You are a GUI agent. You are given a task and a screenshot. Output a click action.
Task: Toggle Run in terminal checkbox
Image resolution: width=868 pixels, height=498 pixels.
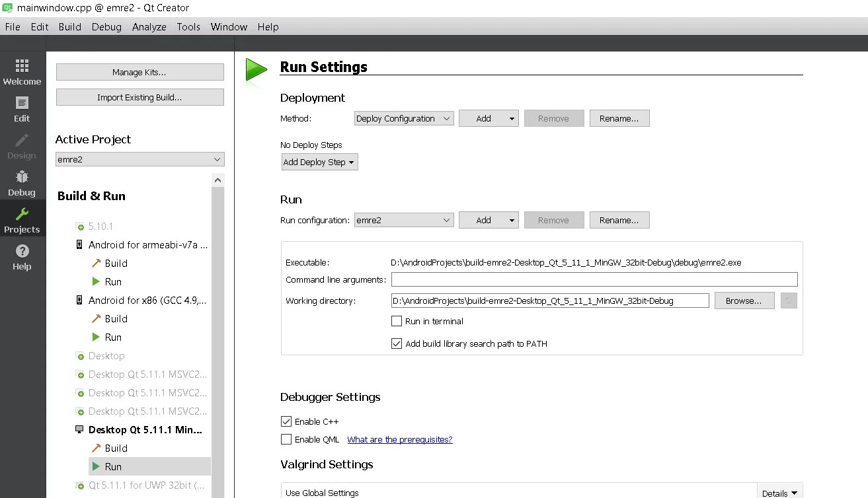pyautogui.click(x=397, y=321)
